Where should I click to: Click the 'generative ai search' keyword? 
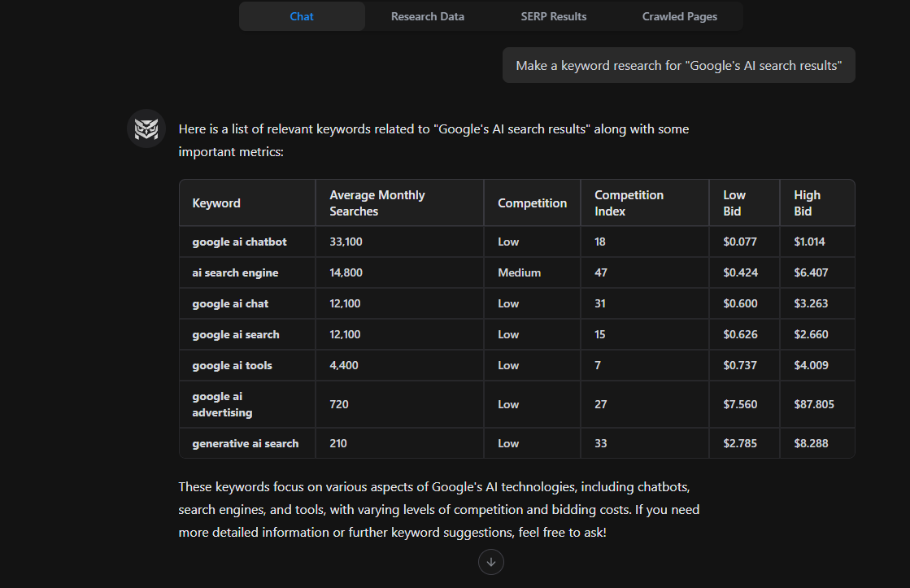(x=246, y=443)
